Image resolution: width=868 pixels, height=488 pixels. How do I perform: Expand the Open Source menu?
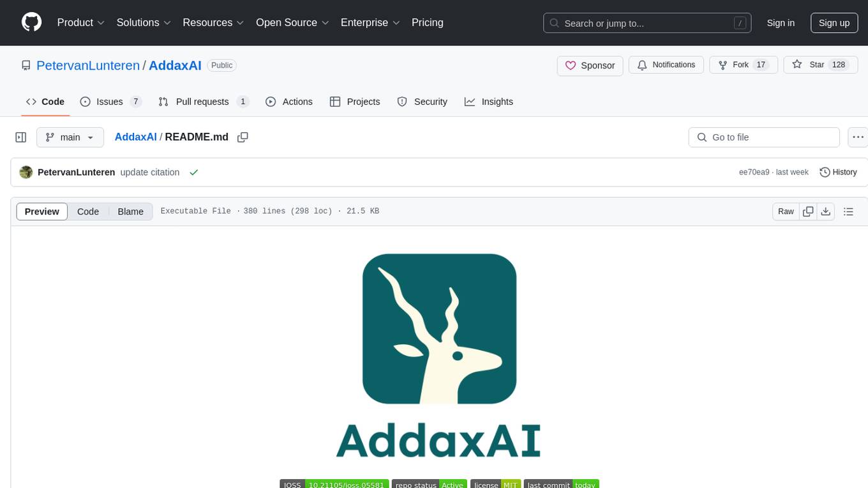[292, 22]
